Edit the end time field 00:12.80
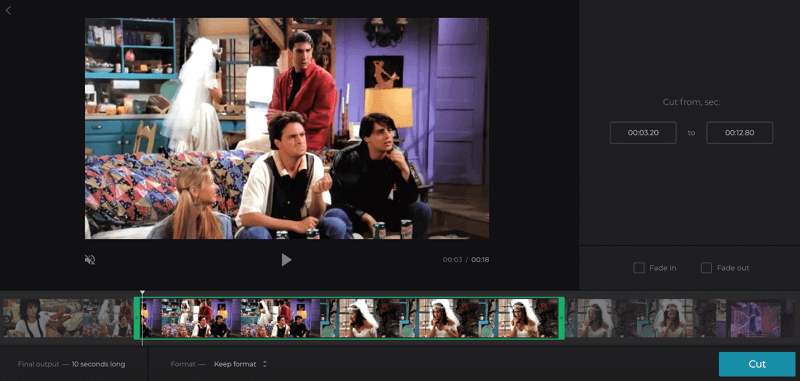The image size is (800, 381). pos(739,133)
